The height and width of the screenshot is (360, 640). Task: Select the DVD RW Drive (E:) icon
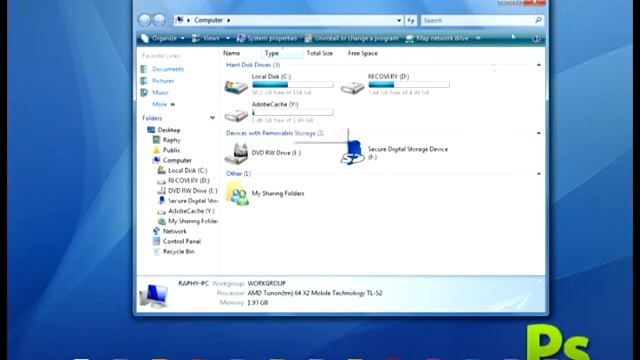point(236,153)
